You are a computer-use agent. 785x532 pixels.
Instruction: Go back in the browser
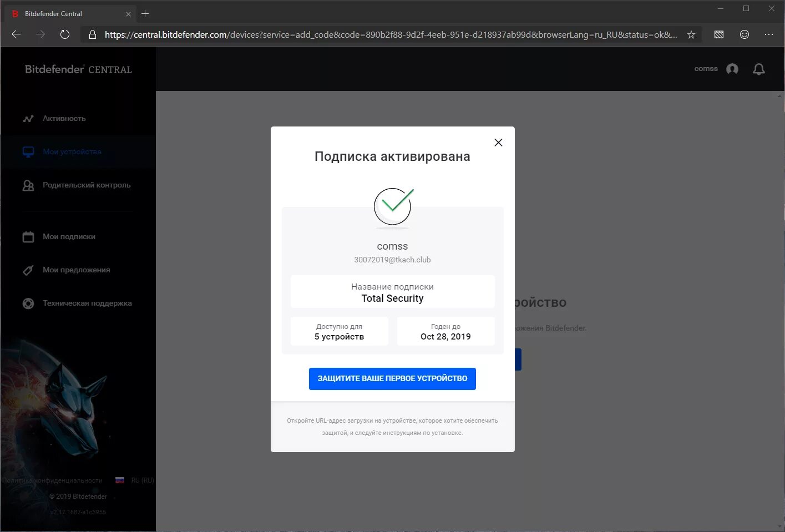click(x=16, y=34)
